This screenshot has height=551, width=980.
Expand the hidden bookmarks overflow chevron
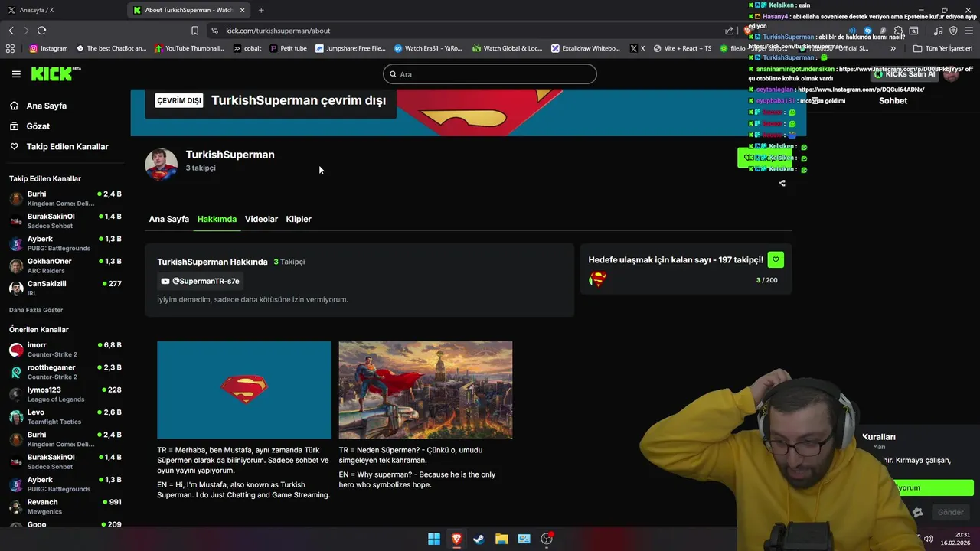(893, 48)
